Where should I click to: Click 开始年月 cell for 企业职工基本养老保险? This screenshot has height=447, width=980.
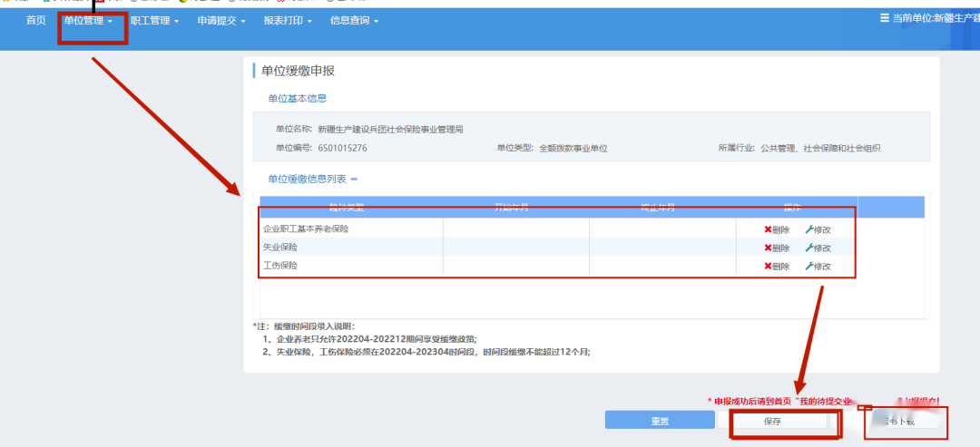tap(515, 229)
